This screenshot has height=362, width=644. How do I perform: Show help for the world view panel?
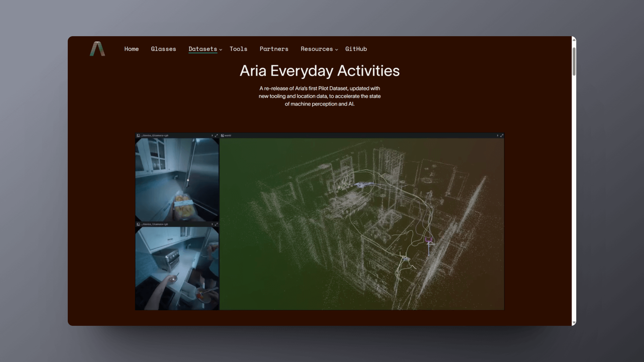[497, 136]
